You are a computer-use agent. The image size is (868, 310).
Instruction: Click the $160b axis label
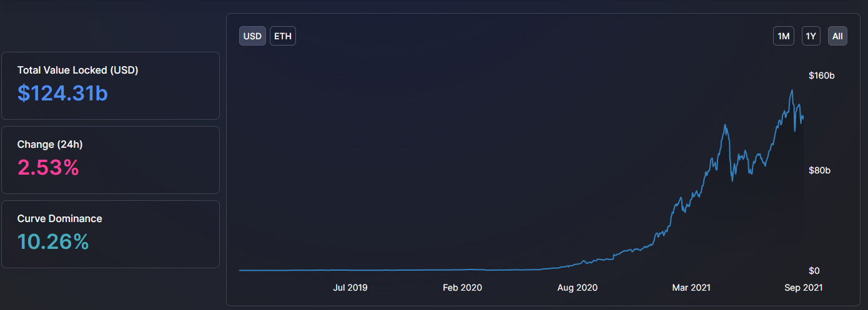tap(822, 75)
